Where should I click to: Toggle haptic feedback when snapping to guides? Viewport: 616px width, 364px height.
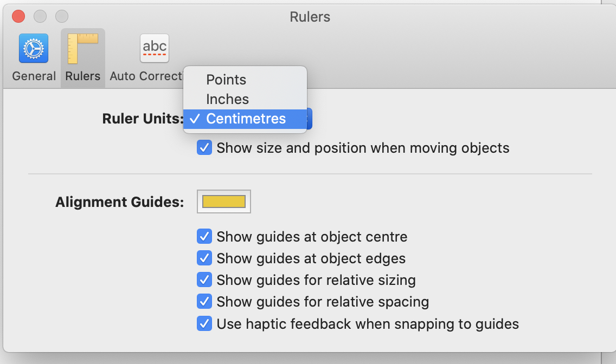[x=204, y=323]
